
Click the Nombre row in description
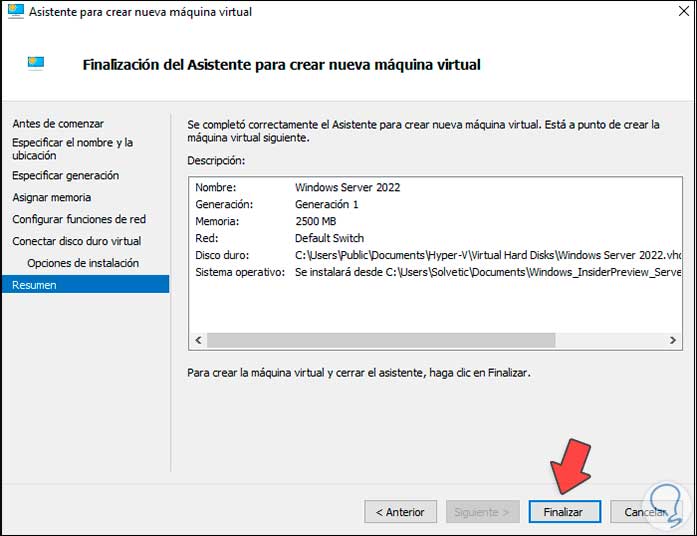point(298,187)
